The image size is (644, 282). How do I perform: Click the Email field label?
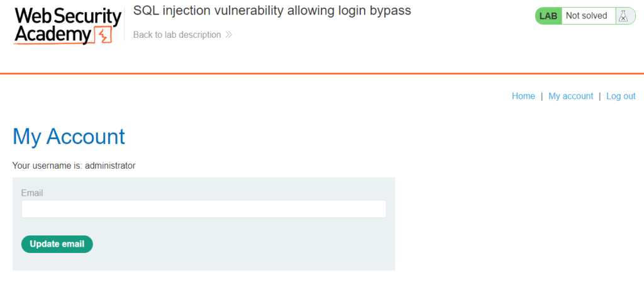click(x=32, y=193)
